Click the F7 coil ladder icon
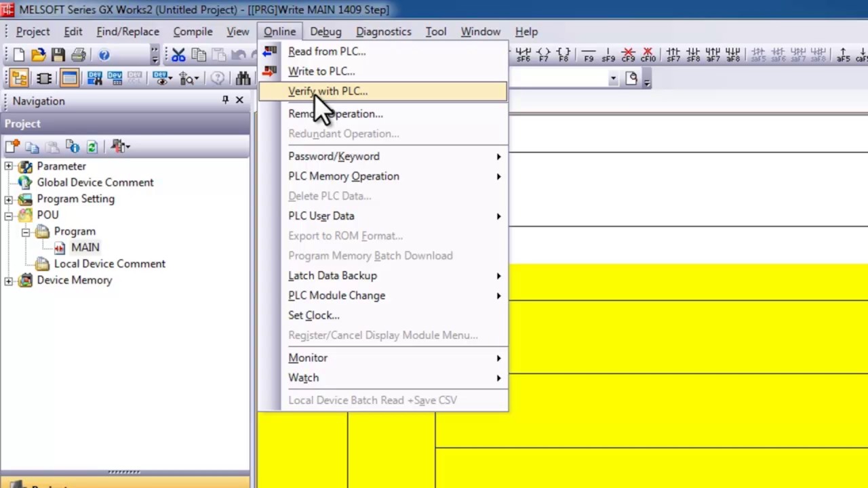The width and height of the screenshot is (868, 488). [543, 55]
